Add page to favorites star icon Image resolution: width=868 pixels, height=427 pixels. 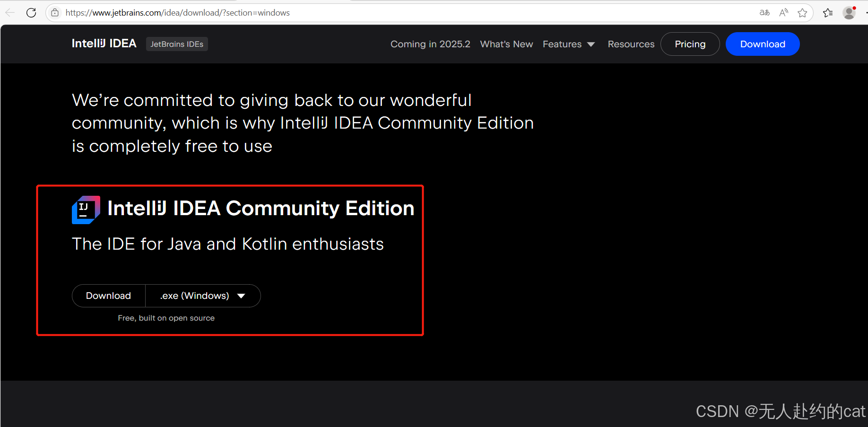(802, 13)
